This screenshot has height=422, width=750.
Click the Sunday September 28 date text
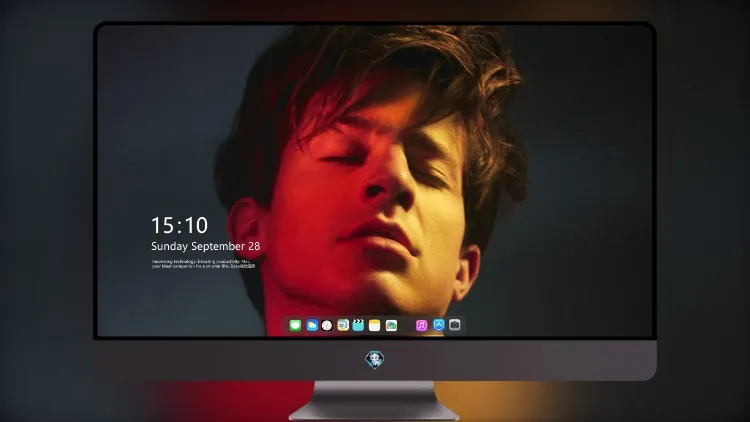[206, 246]
